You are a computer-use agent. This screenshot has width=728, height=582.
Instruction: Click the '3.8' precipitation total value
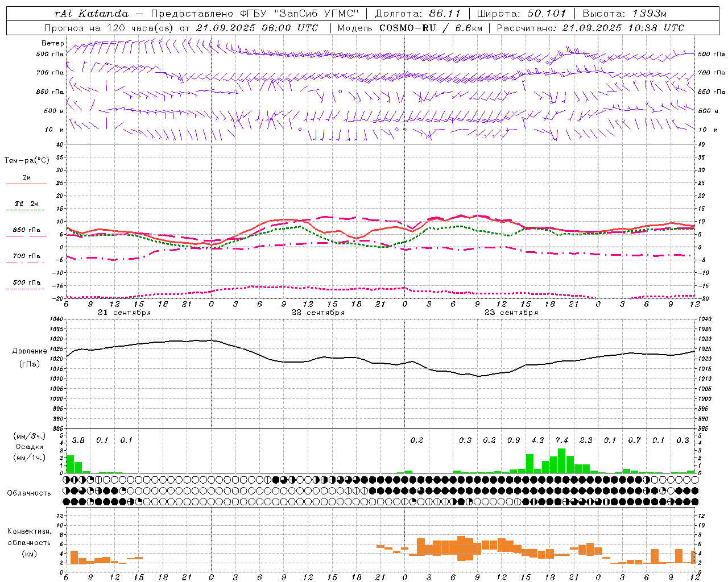click(x=78, y=440)
